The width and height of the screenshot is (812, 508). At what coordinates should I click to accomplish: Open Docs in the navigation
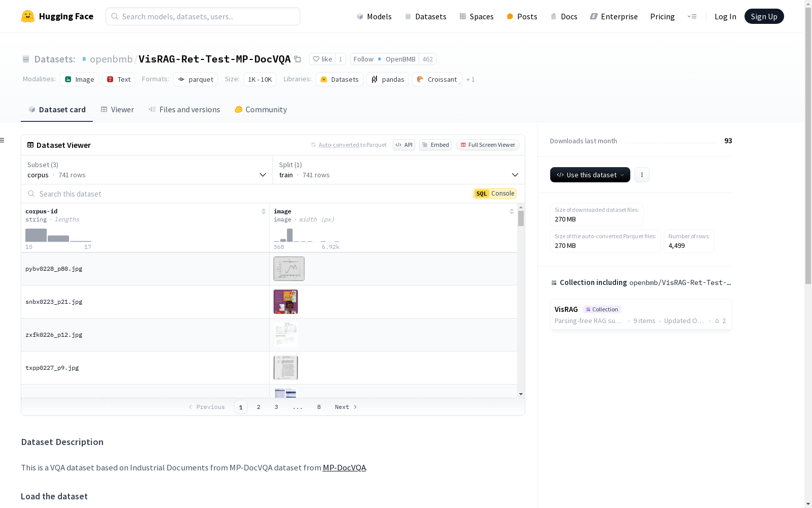tap(564, 16)
